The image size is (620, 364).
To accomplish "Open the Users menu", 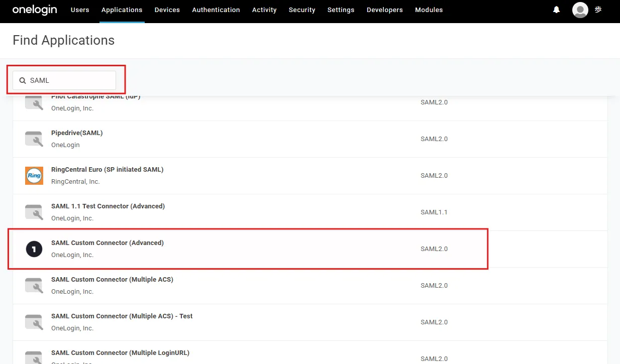I will point(80,10).
